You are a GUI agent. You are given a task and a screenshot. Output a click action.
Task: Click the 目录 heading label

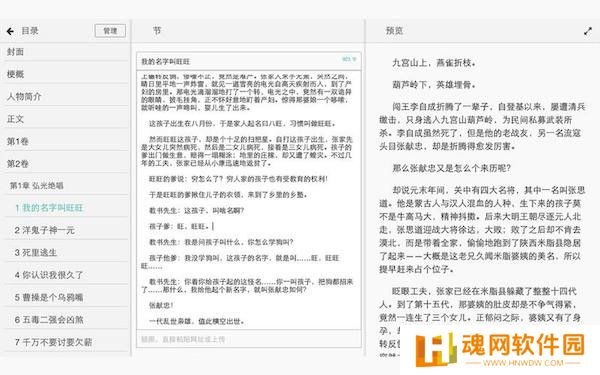30,31
